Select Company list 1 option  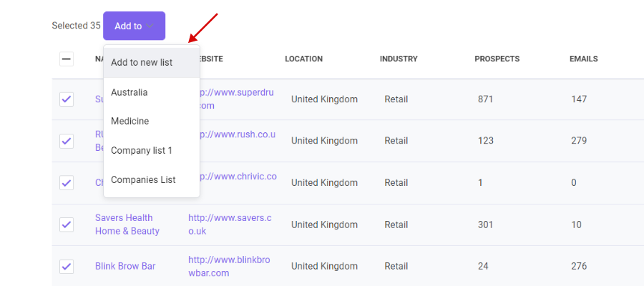coord(152,151)
